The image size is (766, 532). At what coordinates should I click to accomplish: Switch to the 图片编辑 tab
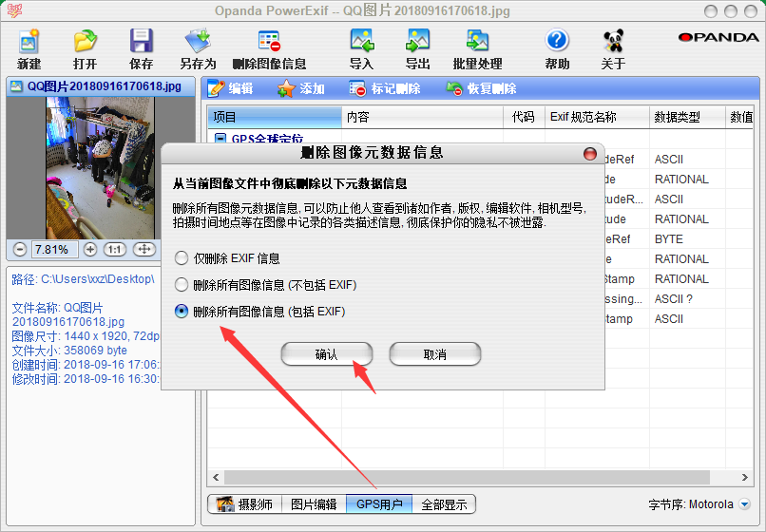pyautogui.click(x=314, y=504)
